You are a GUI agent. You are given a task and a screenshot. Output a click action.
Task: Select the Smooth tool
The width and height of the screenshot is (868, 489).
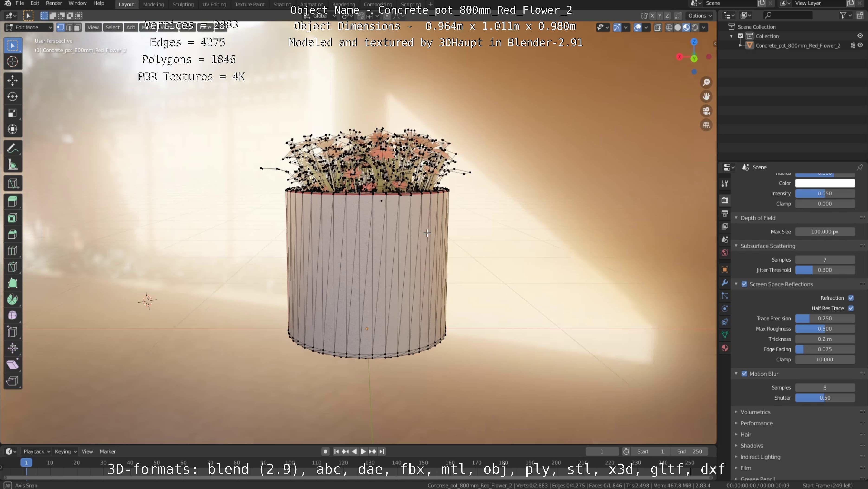[13, 316]
